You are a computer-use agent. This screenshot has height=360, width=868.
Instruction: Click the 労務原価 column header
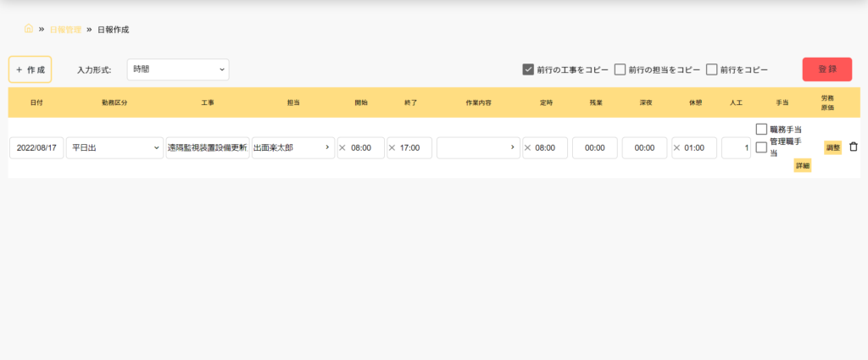pos(827,102)
